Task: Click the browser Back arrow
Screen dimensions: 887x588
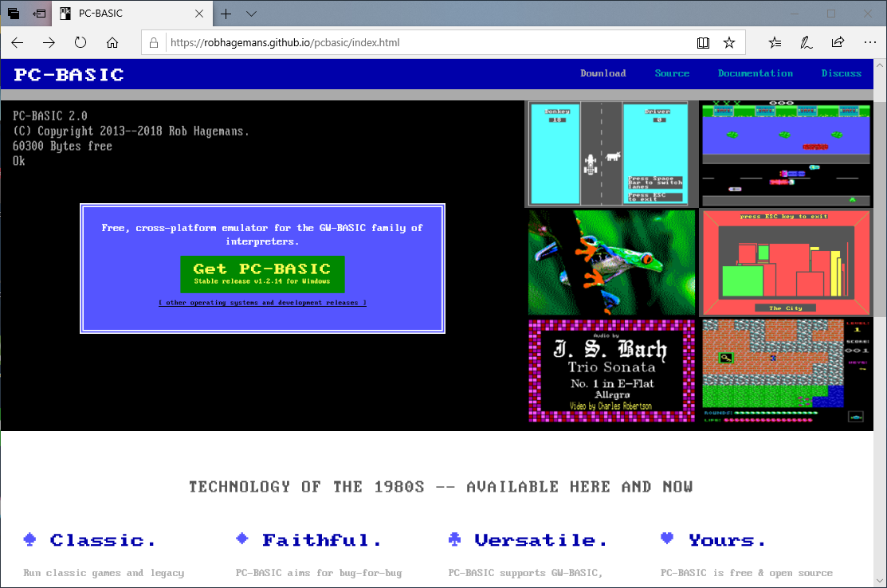Action: point(18,42)
